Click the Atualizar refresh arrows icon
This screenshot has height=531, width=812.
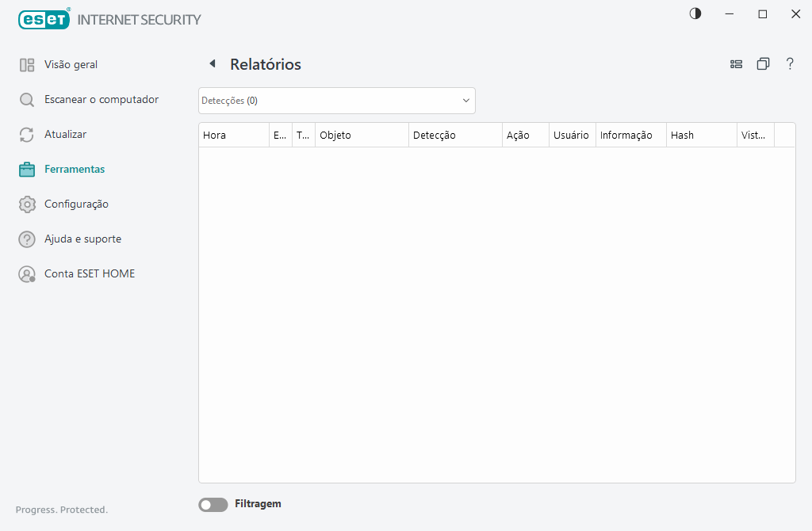pyautogui.click(x=27, y=135)
